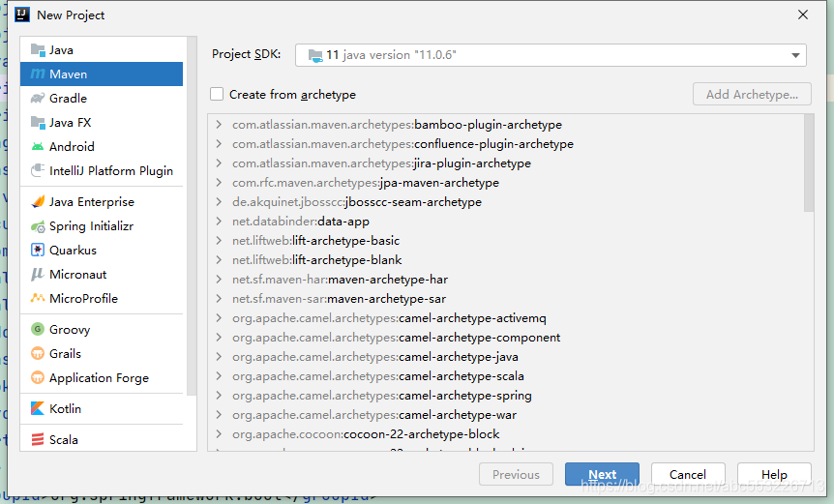This screenshot has height=504, width=834.
Task: Click the Kotlin K icon
Action: click(x=38, y=408)
